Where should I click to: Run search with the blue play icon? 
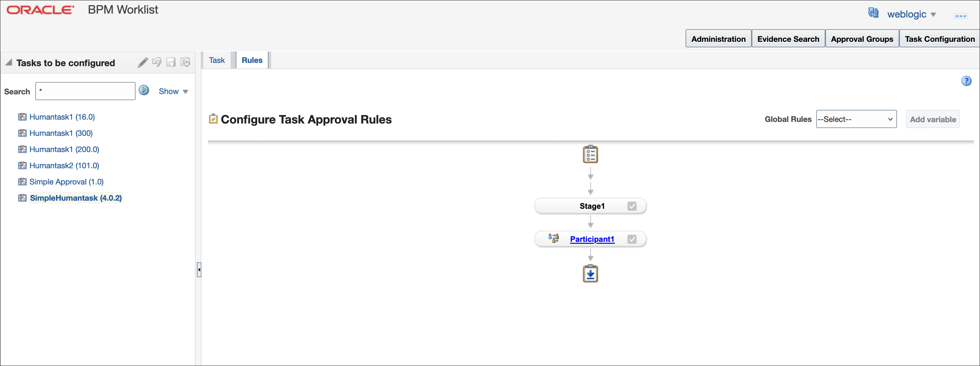tap(144, 90)
